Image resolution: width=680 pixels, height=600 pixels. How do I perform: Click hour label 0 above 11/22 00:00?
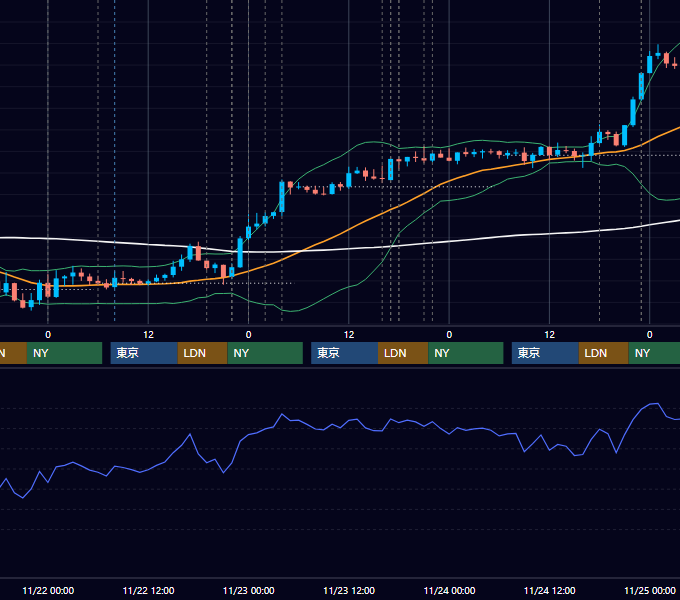coord(48,335)
